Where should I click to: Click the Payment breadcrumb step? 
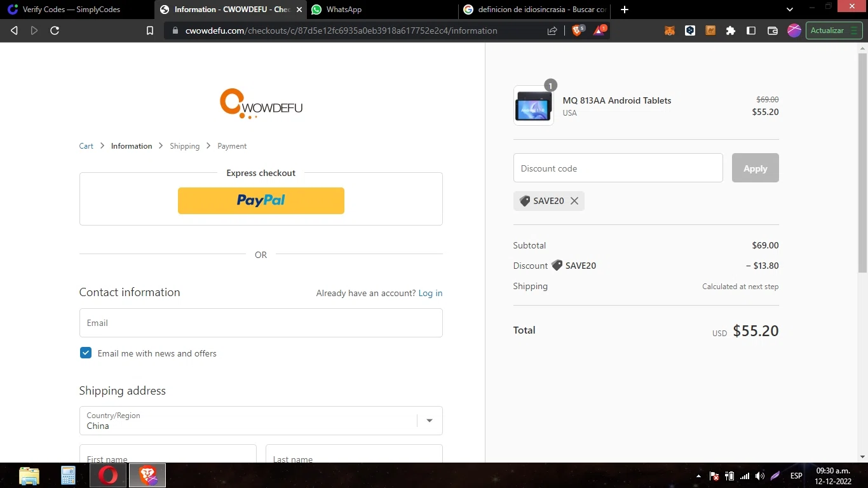tap(232, 146)
